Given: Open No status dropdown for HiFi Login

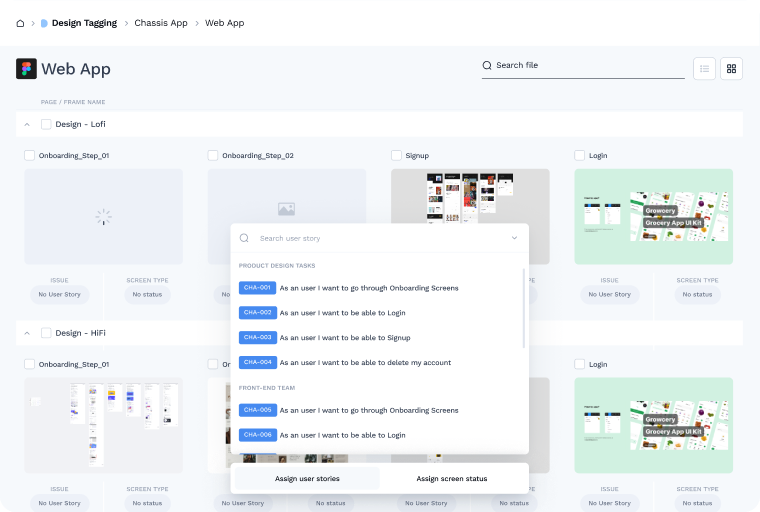Looking at the screenshot, I should (697, 503).
